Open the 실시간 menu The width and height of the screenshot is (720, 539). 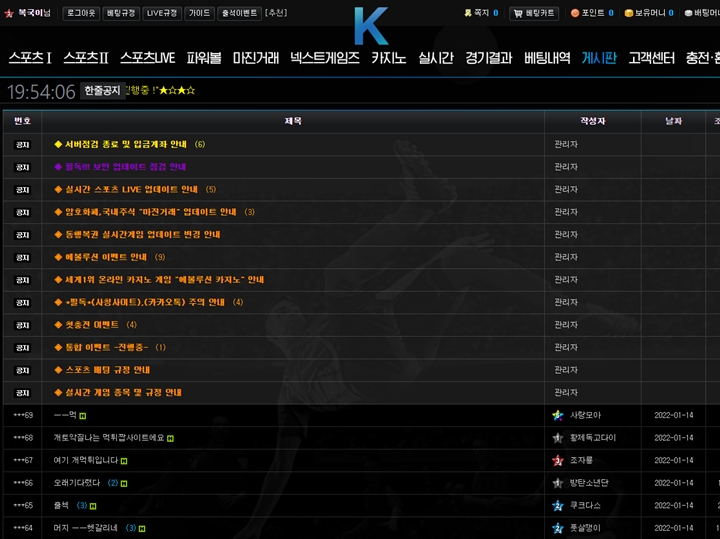(436, 58)
